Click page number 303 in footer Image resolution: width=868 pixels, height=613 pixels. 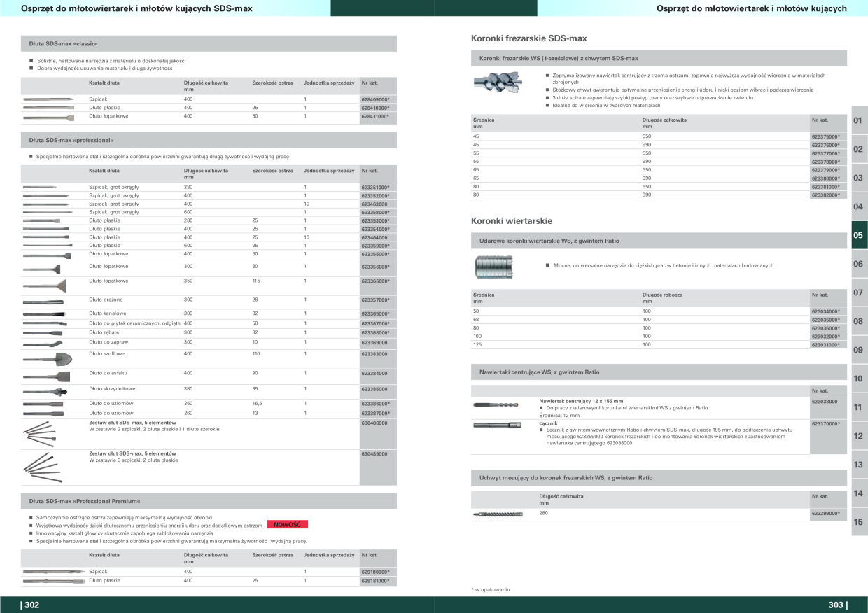837,605
